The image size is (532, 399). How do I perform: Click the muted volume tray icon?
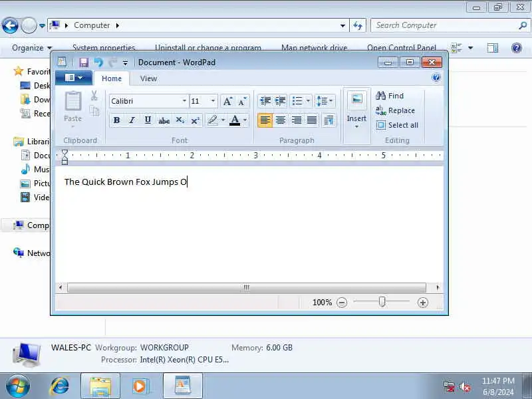[464, 386]
